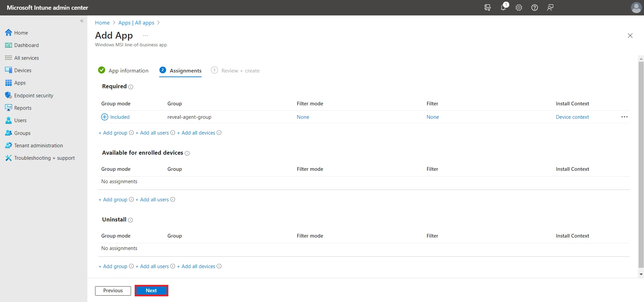Click the Devices icon in sidebar

click(x=8, y=70)
